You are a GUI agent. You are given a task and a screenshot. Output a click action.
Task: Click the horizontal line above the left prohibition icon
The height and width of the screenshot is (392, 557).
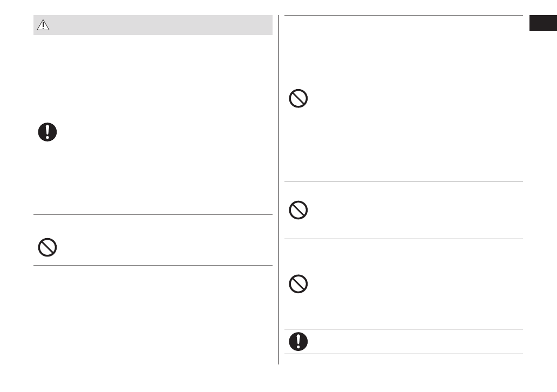(x=153, y=215)
